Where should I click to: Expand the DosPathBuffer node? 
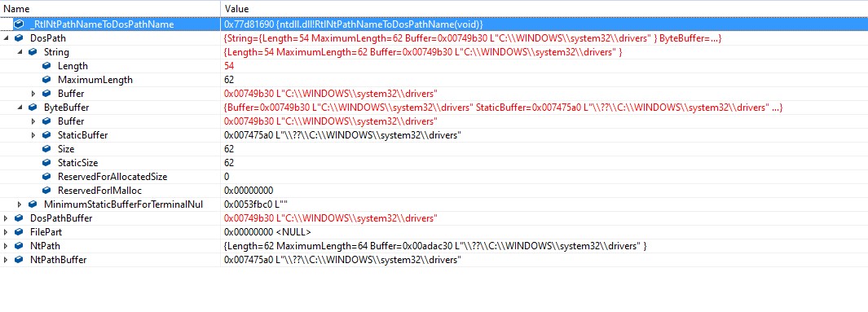pos(6,218)
